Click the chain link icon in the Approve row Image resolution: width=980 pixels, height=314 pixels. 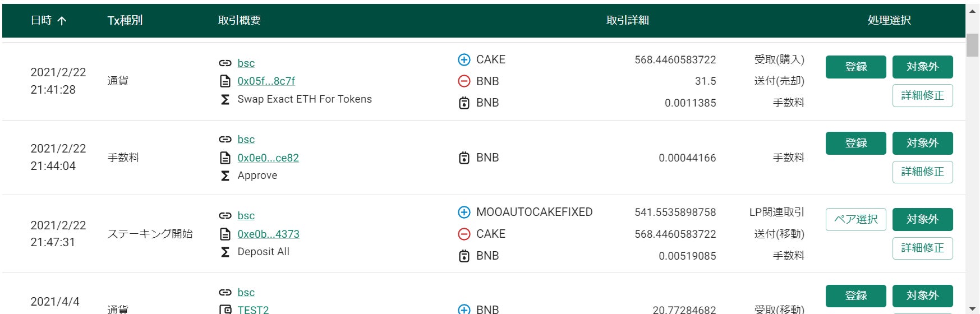225,140
